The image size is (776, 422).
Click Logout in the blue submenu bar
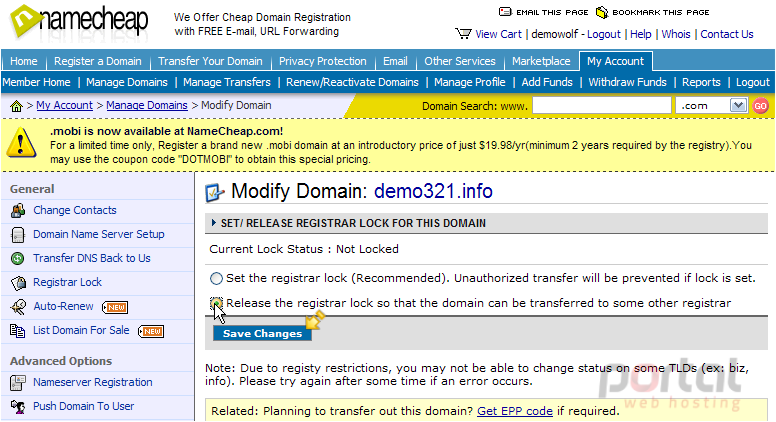tap(753, 82)
